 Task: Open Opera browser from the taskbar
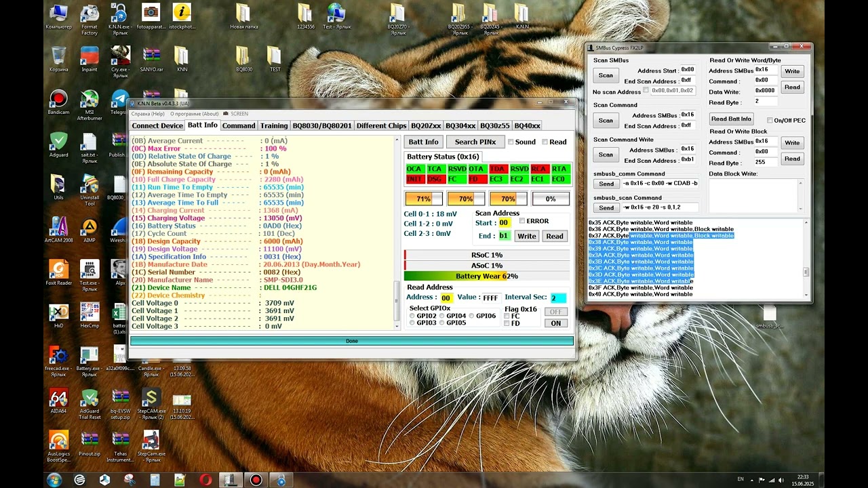205,480
